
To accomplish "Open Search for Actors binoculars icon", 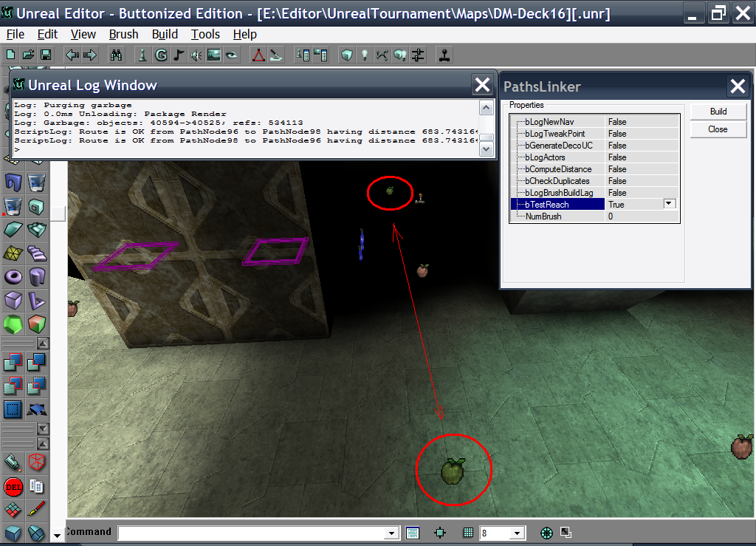I will 116,55.
